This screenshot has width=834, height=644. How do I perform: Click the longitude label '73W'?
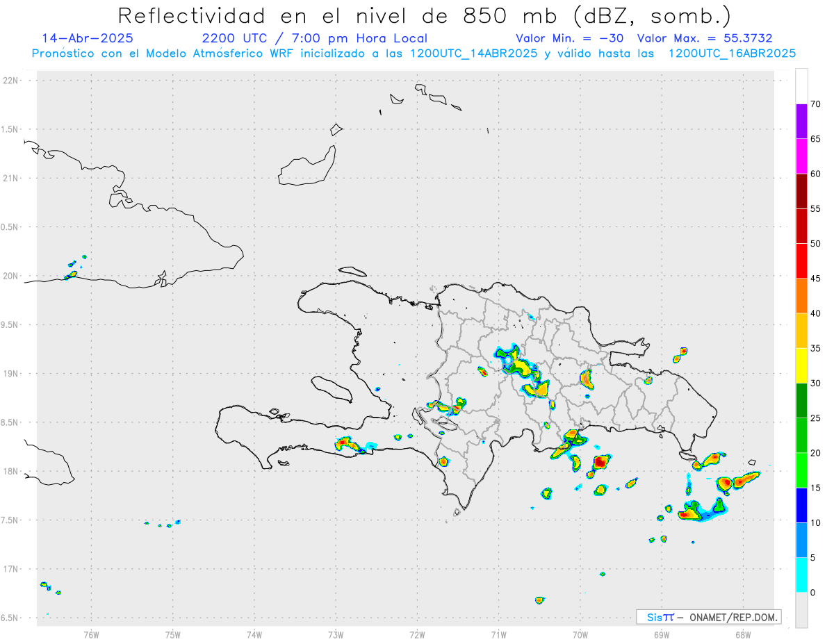click(x=336, y=634)
